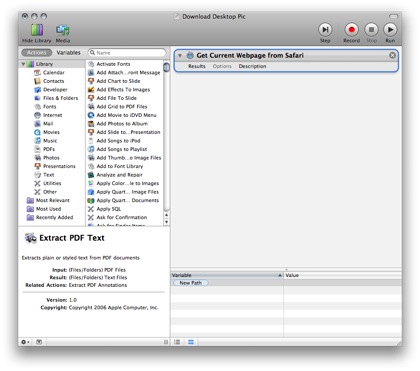Start recording with the Record button
This screenshot has width=420, height=371.
point(351,30)
